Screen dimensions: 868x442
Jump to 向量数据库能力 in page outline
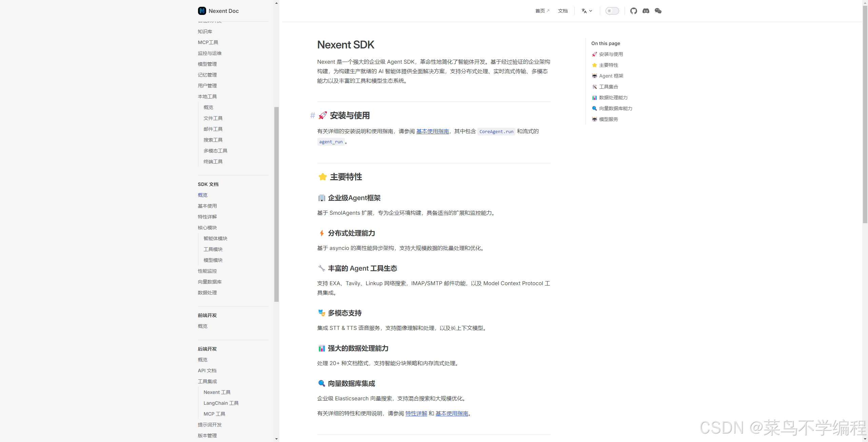point(615,108)
